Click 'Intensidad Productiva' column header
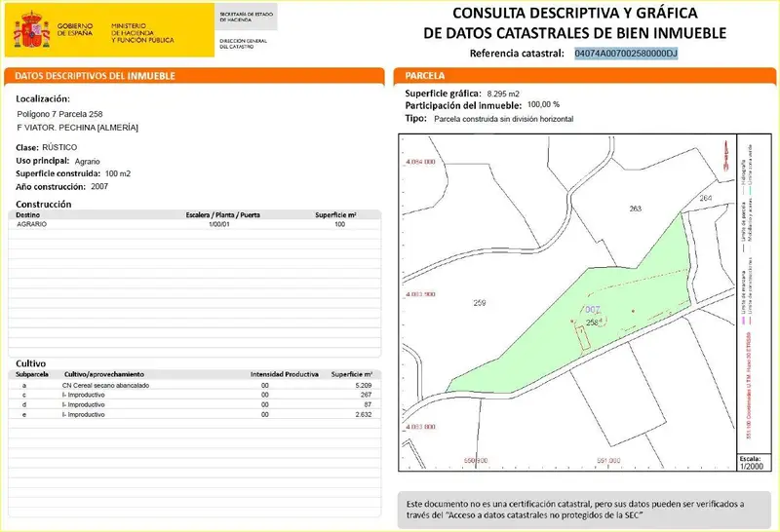780x532 pixels. pyautogui.click(x=285, y=374)
